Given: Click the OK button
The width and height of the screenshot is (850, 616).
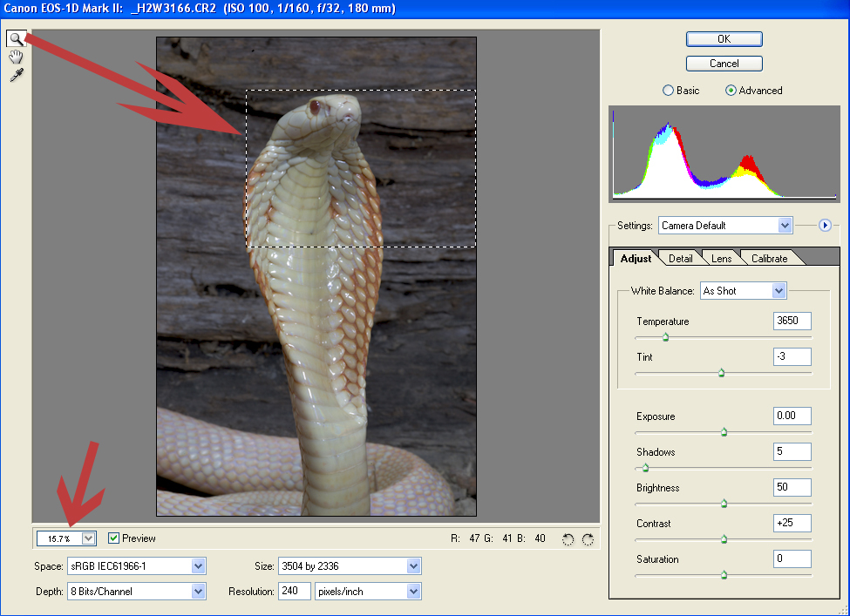Looking at the screenshot, I should (x=724, y=38).
